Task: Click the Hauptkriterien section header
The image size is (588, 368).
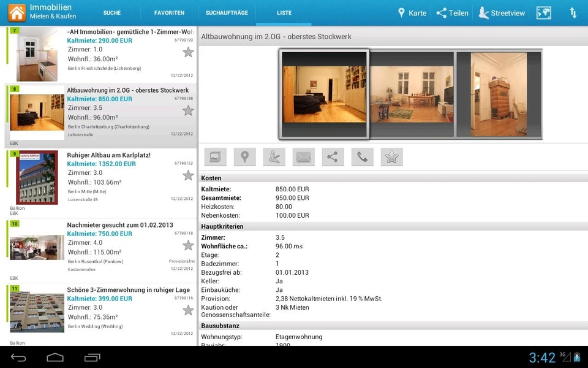Action: coord(393,226)
